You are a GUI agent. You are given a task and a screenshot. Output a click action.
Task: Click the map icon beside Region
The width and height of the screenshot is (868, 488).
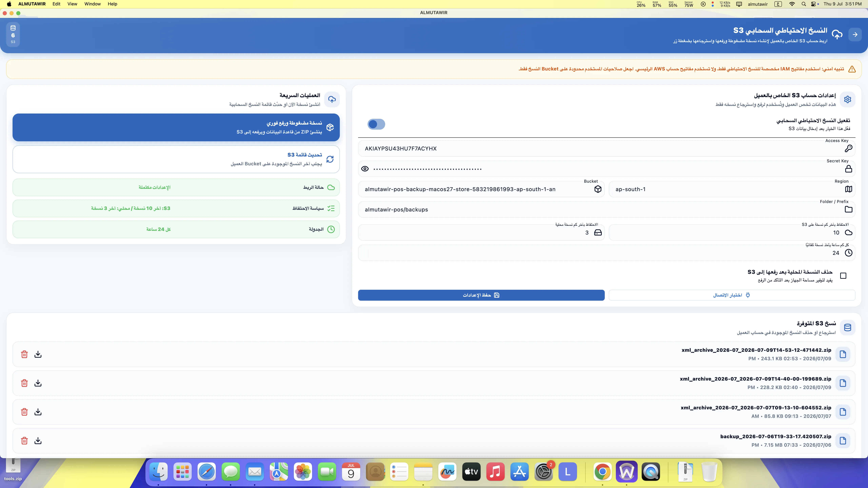849,189
